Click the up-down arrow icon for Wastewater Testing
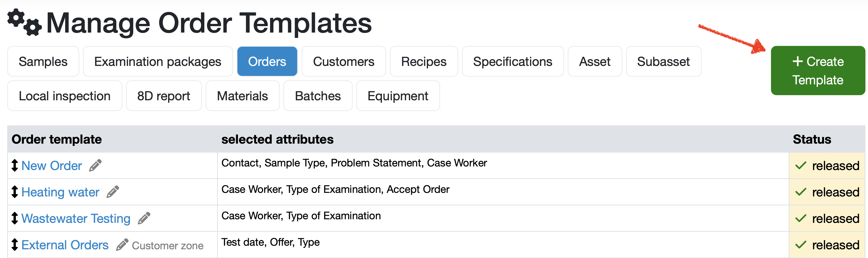This screenshot has width=868, height=258. [14, 218]
